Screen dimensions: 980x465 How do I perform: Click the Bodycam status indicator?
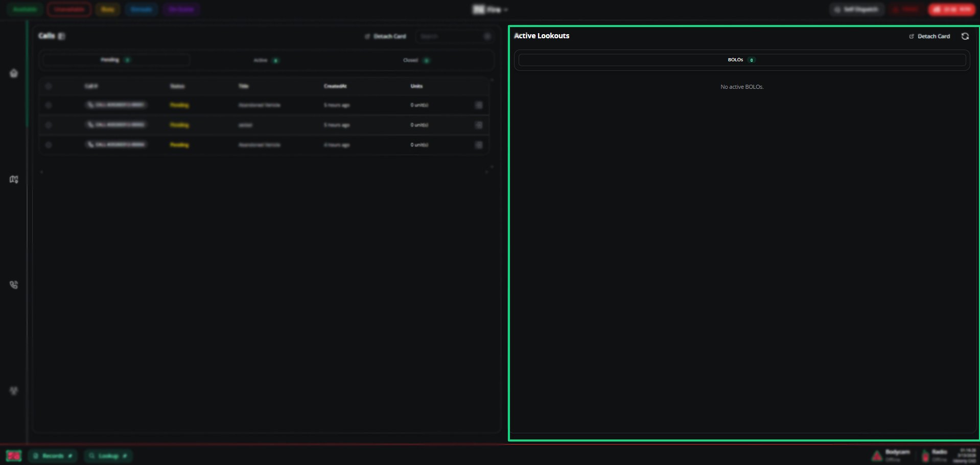891,455
